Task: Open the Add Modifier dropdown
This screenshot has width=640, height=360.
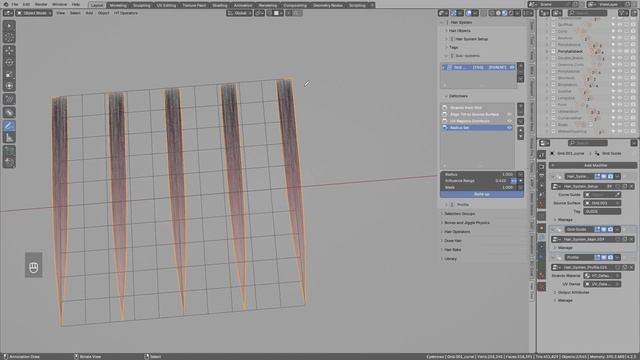Action: click(x=593, y=165)
